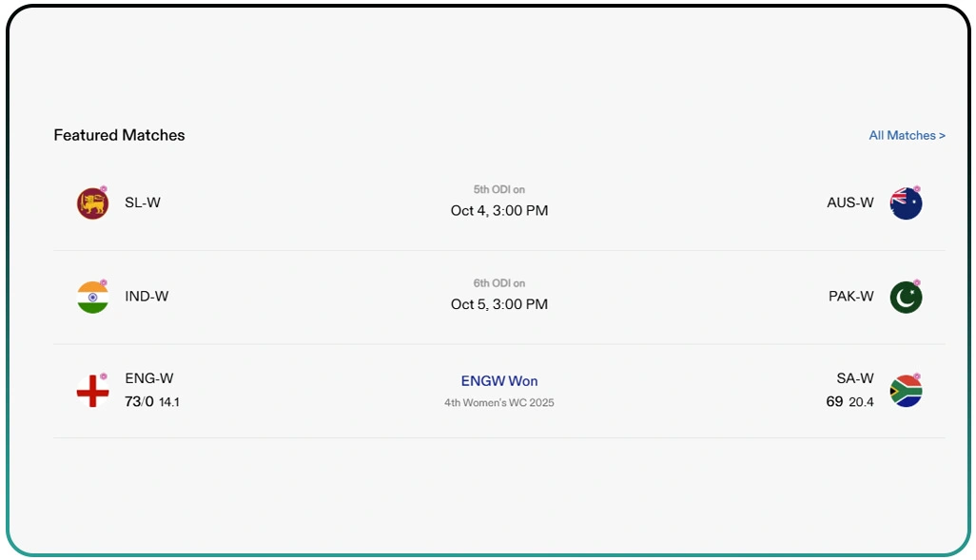
Task: Select the SA-W team name
Action: [x=855, y=378]
